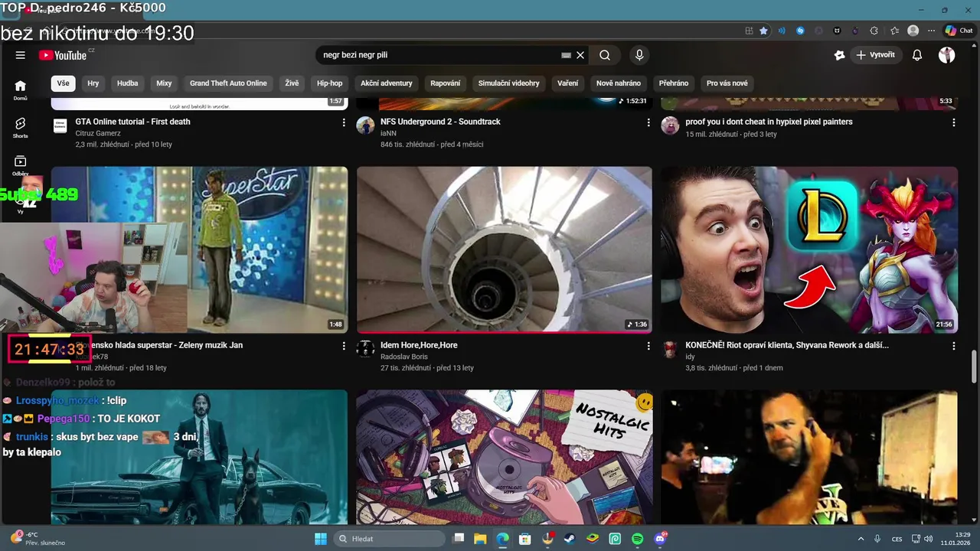Open proof you i dont cheat title
The height and width of the screenshot is (551, 980).
[769, 122]
